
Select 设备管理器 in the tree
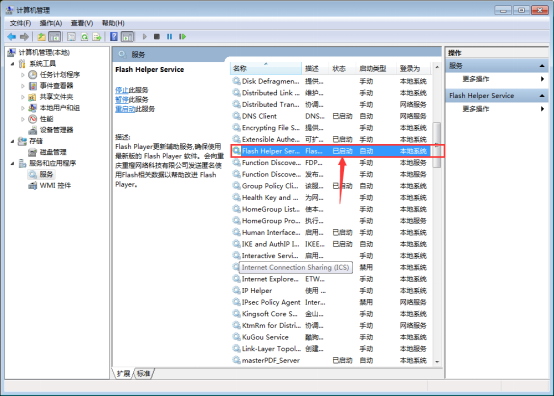57,130
